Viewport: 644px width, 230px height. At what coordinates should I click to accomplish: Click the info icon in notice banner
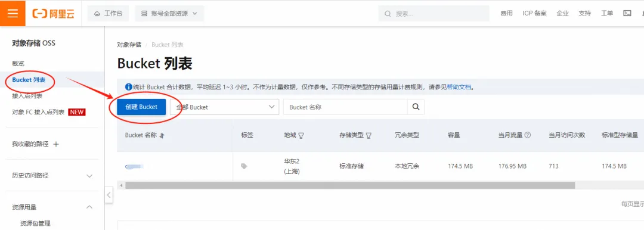(129, 87)
